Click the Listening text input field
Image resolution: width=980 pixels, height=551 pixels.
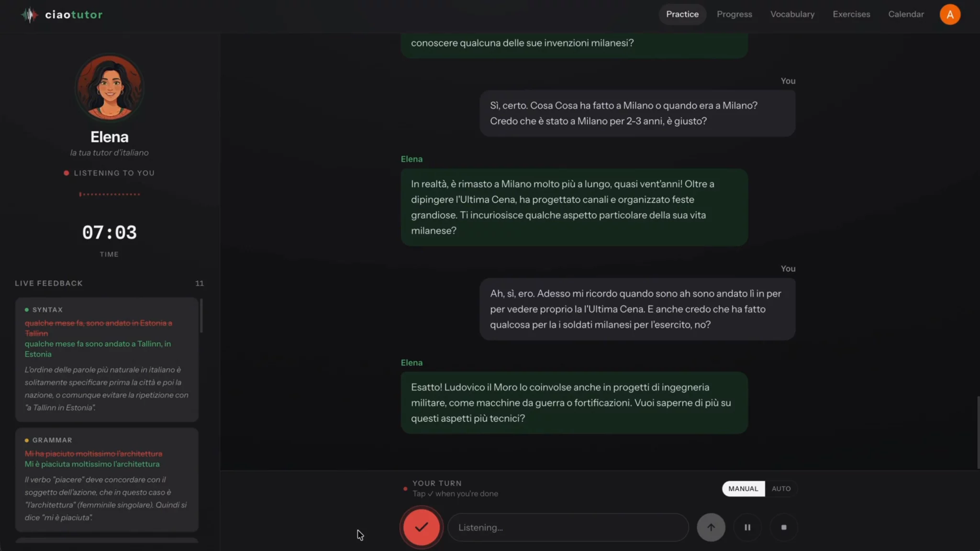(568, 527)
